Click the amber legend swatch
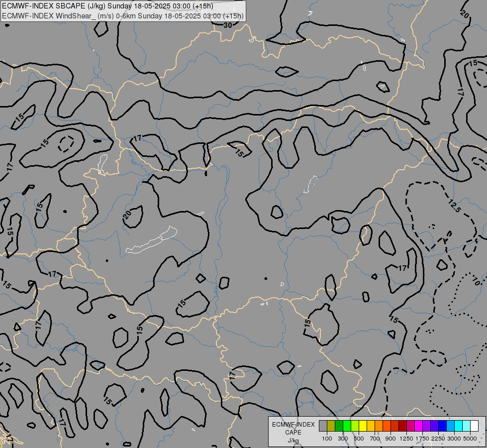Viewport: 487px width, 448px height. click(371, 426)
